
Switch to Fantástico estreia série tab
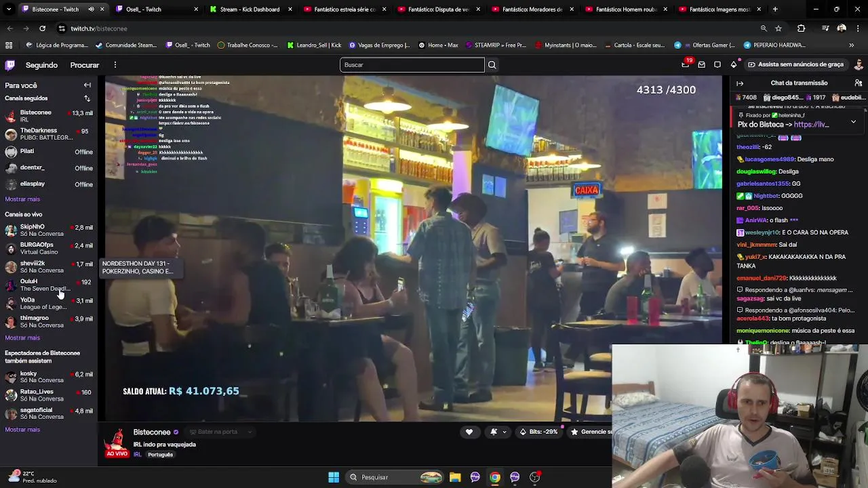click(x=343, y=9)
